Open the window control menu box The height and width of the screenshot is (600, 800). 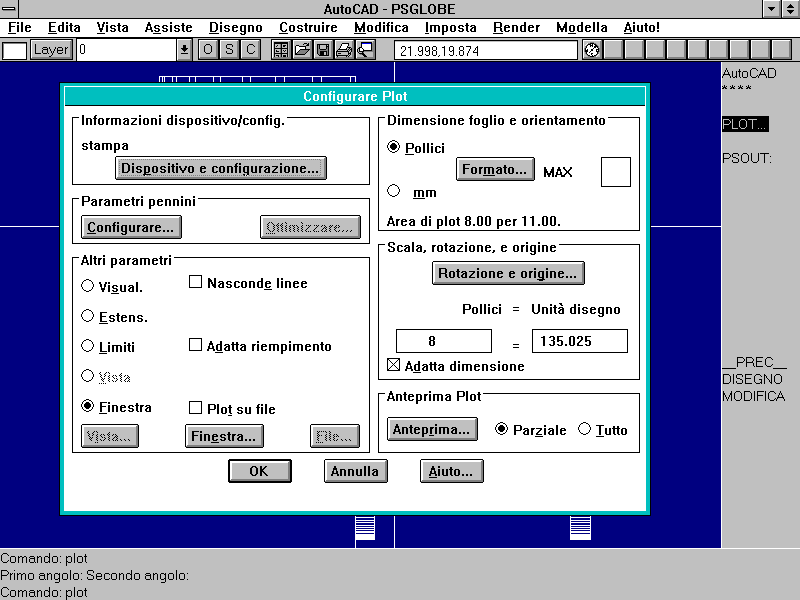[x=9, y=9]
